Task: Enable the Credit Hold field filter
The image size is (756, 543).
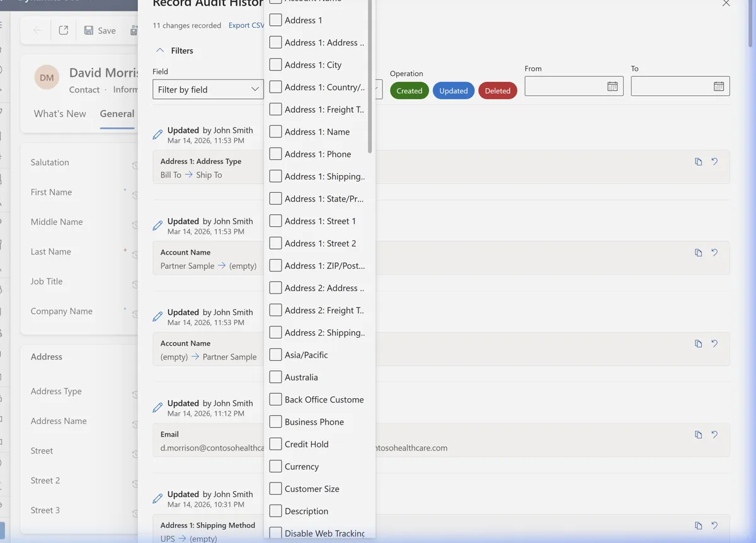Action: coord(275,443)
